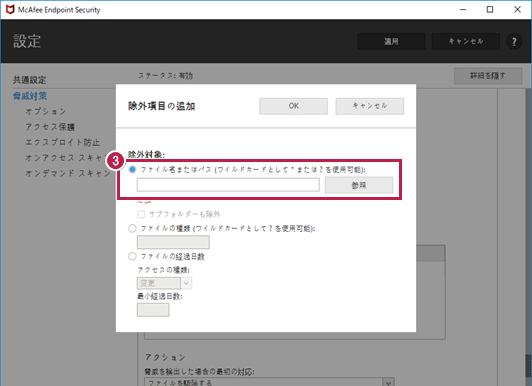Open 共通設定 in the sidebar
The width and height of the screenshot is (532, 386).
pos(30,80)
